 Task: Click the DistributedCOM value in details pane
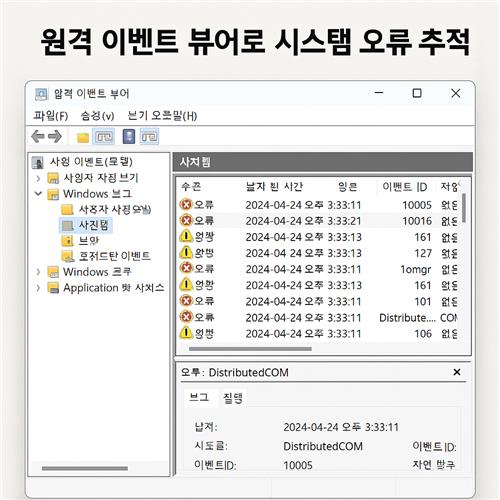[x=323, y=446]
